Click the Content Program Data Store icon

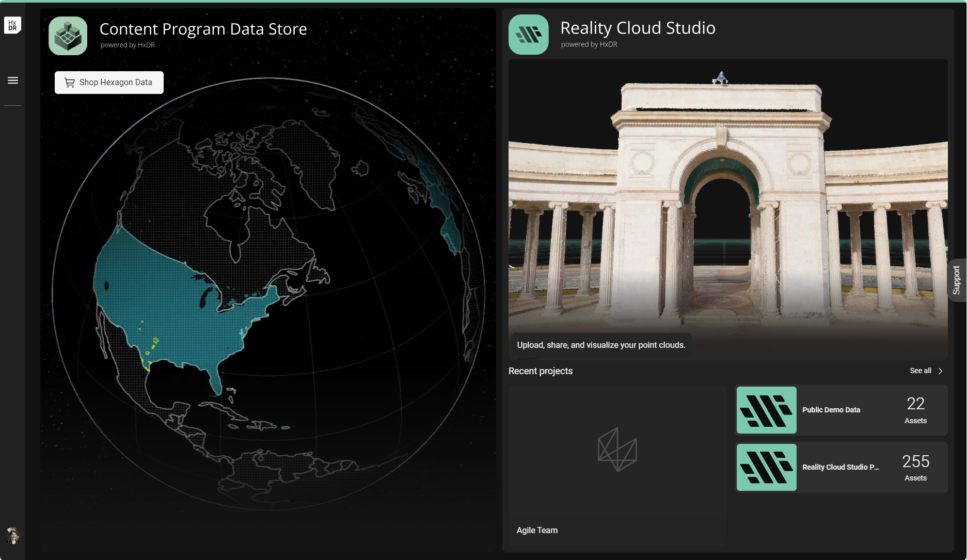point(68,36)
